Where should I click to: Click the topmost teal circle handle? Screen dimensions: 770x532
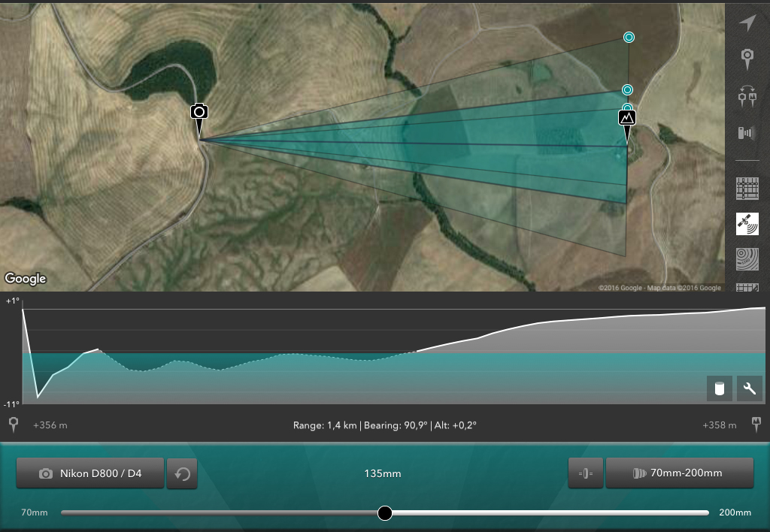point(629,38)
